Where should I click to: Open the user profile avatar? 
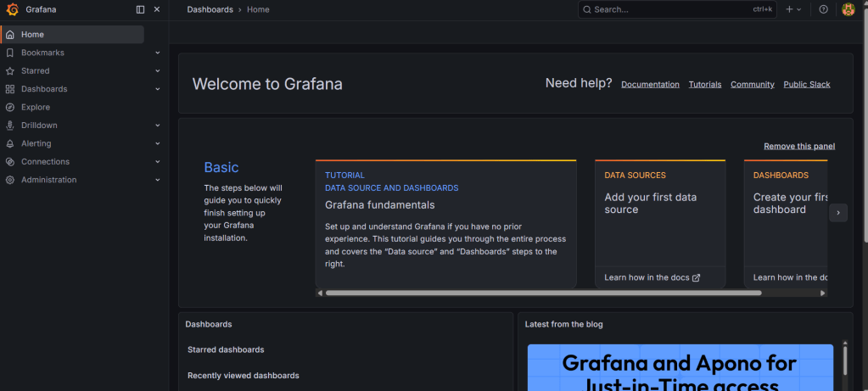(848, 9)
